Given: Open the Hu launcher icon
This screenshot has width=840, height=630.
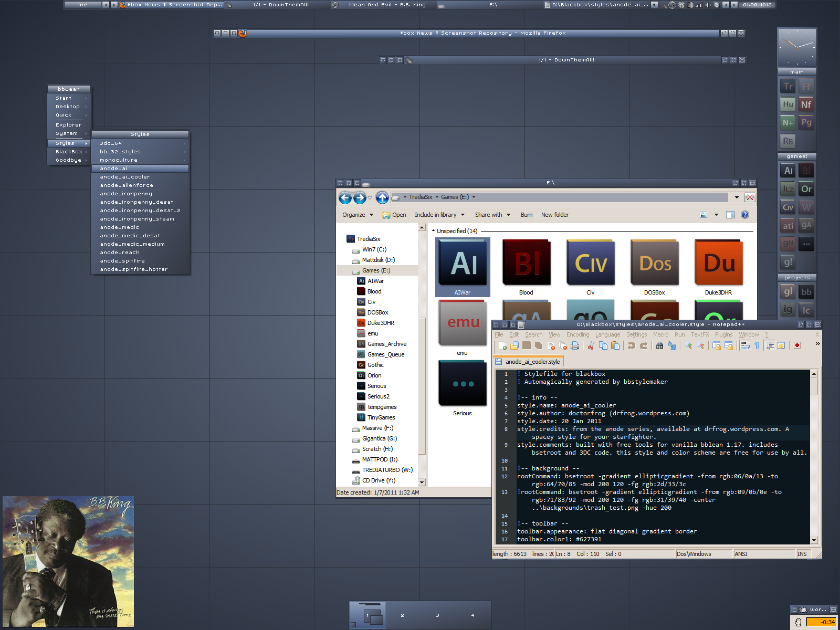Looking at the screenshot, I should (x=788, y=104).
